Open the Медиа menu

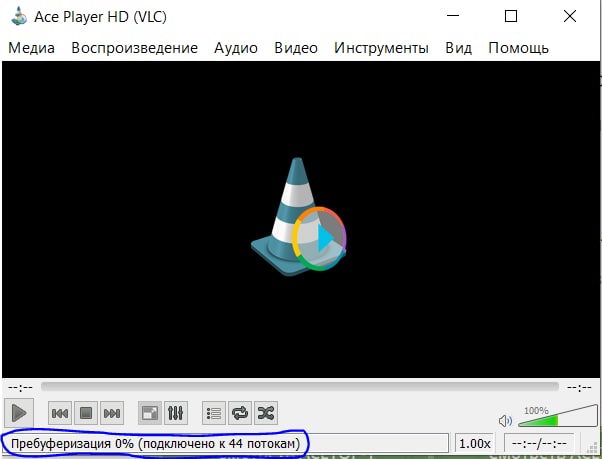coord(31,48)
